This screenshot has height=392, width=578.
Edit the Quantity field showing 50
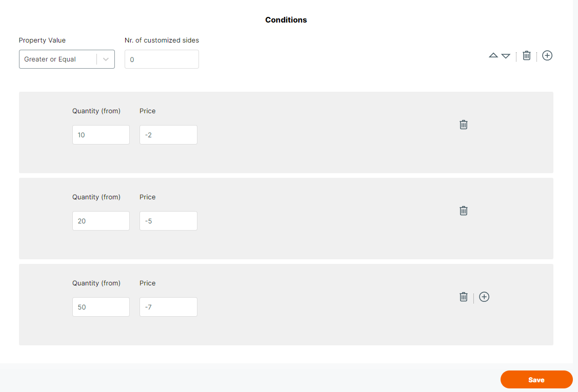click(101, 307)
